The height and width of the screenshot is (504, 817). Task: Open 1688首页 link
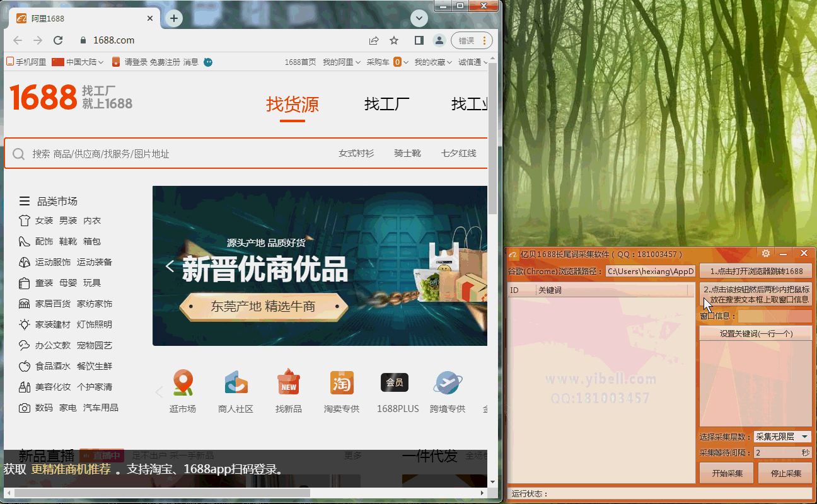[x=301, y=62]
